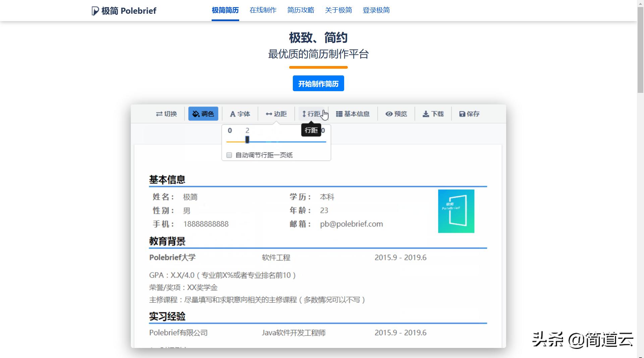Select the 极简简历 navigation tab
644x358 pixels.
coord(225,10)
